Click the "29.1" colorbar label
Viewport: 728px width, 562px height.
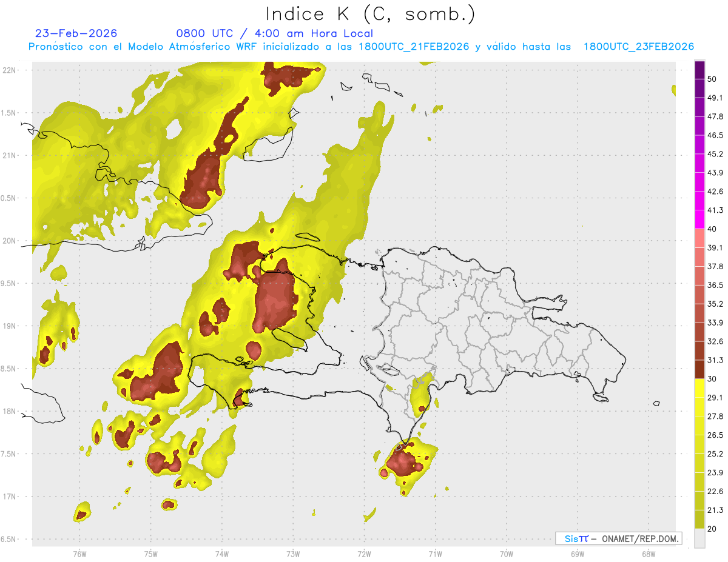(x=715, y=398)
